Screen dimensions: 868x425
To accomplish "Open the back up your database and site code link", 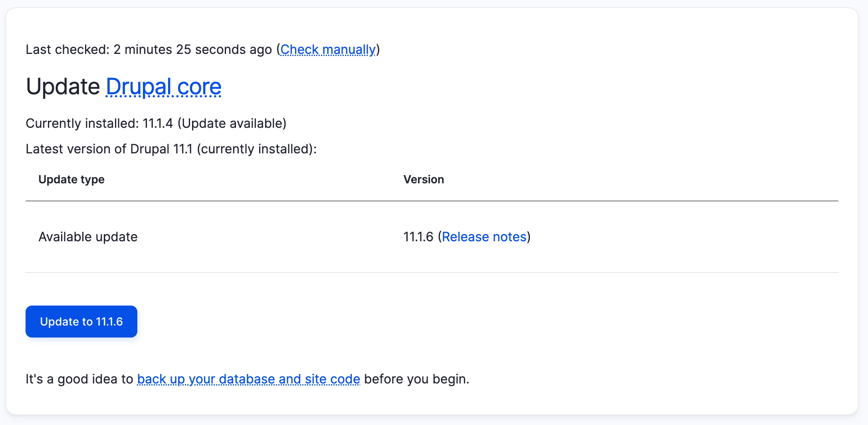I will click(x=248, y=379).
